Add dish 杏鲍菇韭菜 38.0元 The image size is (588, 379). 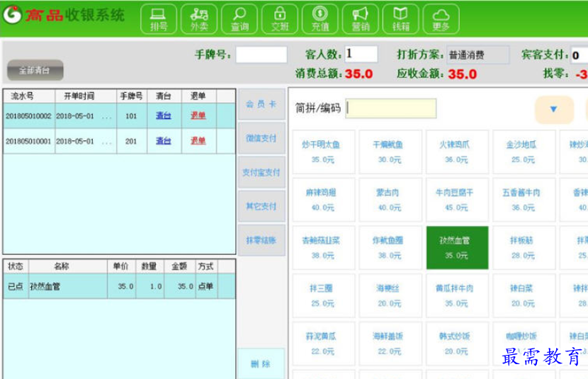323,247
